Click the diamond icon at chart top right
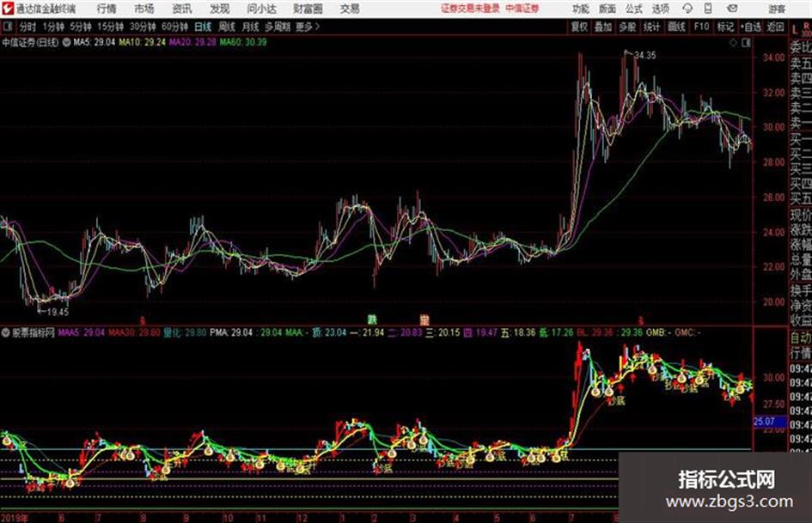This screenshot has width=812, height=523. coord(733,43)
